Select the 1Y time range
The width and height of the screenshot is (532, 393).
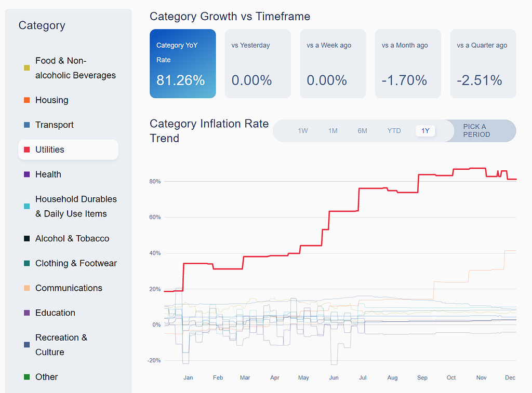coord(425,131)
